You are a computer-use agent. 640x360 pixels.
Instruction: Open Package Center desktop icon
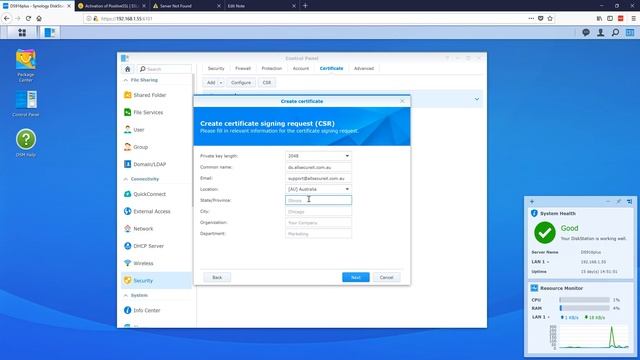tap(26, 65)
